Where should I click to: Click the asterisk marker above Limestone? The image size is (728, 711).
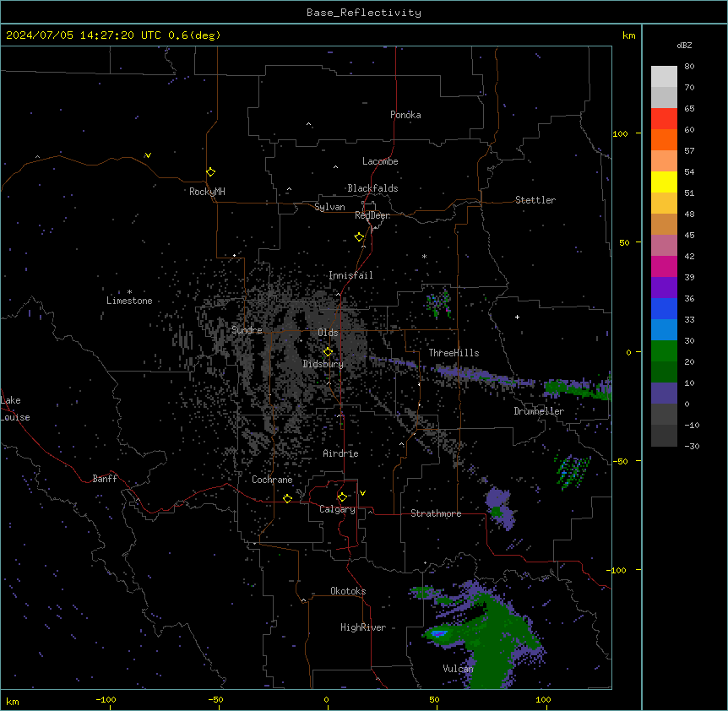(x=129, y=292)
